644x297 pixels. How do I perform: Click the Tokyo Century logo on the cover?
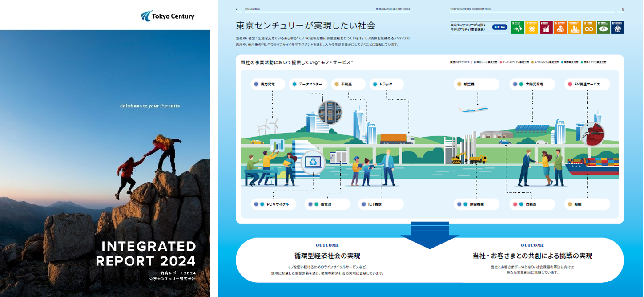click(x=168, y=16)
